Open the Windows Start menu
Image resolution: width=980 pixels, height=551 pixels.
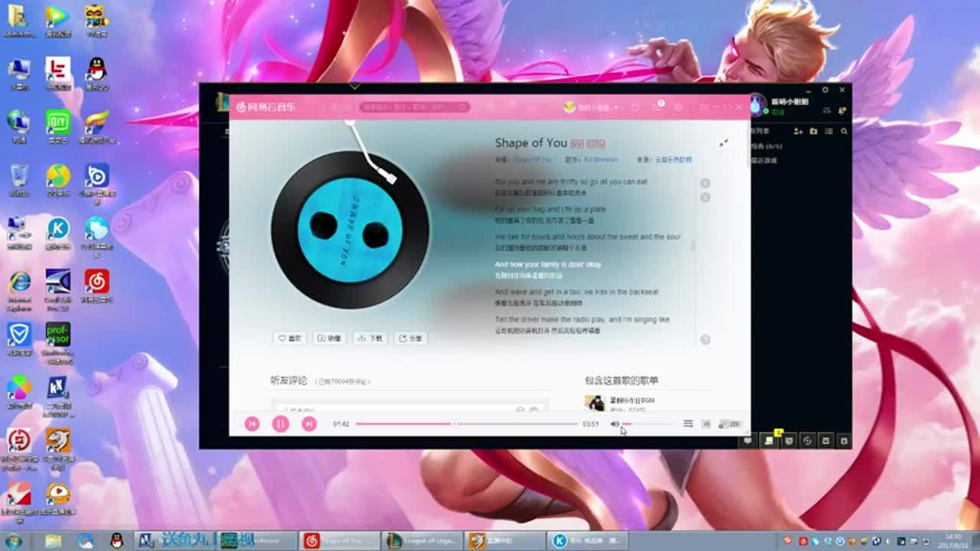(x=13, y=541)
